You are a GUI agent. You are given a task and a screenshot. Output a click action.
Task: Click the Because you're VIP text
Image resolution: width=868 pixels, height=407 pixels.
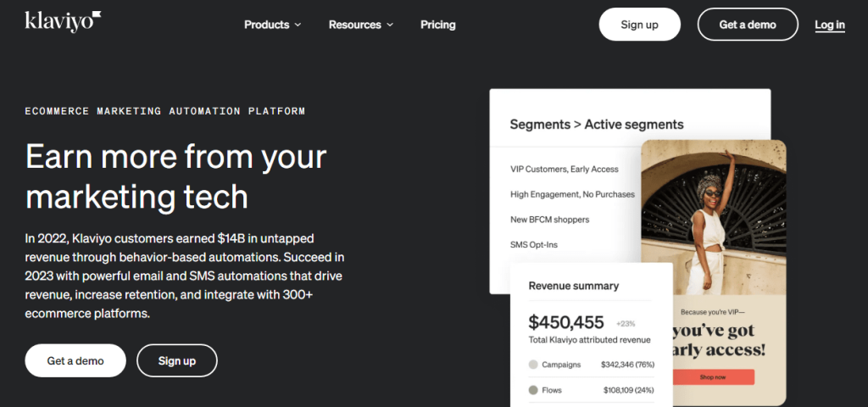[713, 312]
